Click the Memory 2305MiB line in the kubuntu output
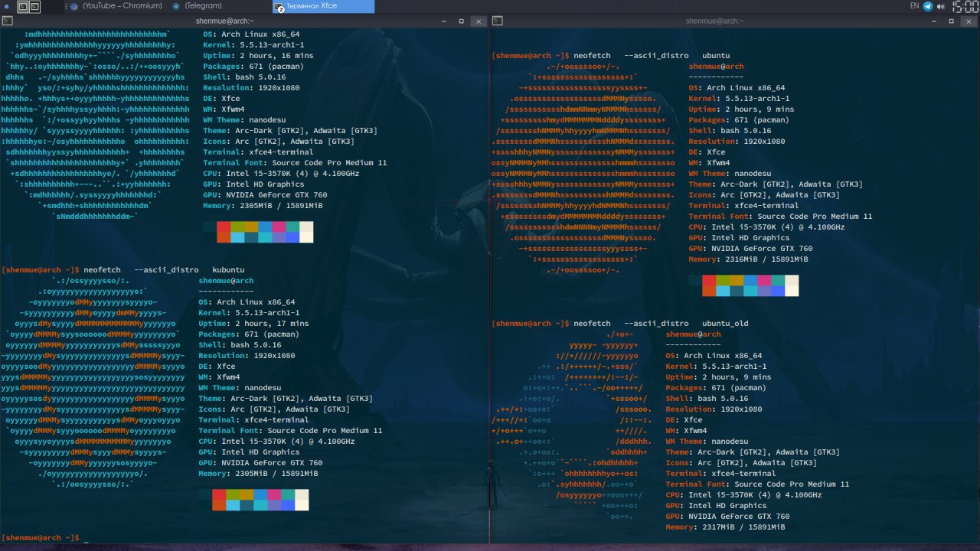The width and height of the screenshot is (980, 551). click(x=258, y=474)
